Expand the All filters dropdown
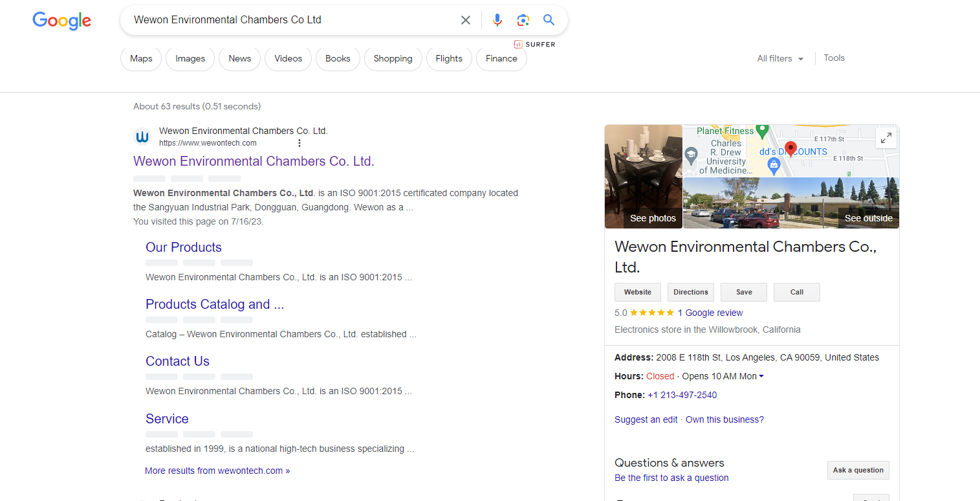Viewport: 980px width, 501px height. point(780,58)
